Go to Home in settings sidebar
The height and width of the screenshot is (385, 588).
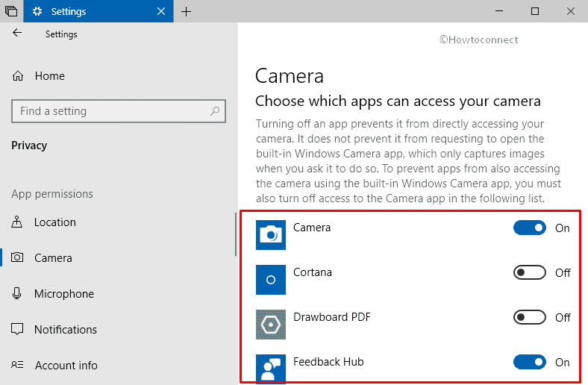[49, 76]
